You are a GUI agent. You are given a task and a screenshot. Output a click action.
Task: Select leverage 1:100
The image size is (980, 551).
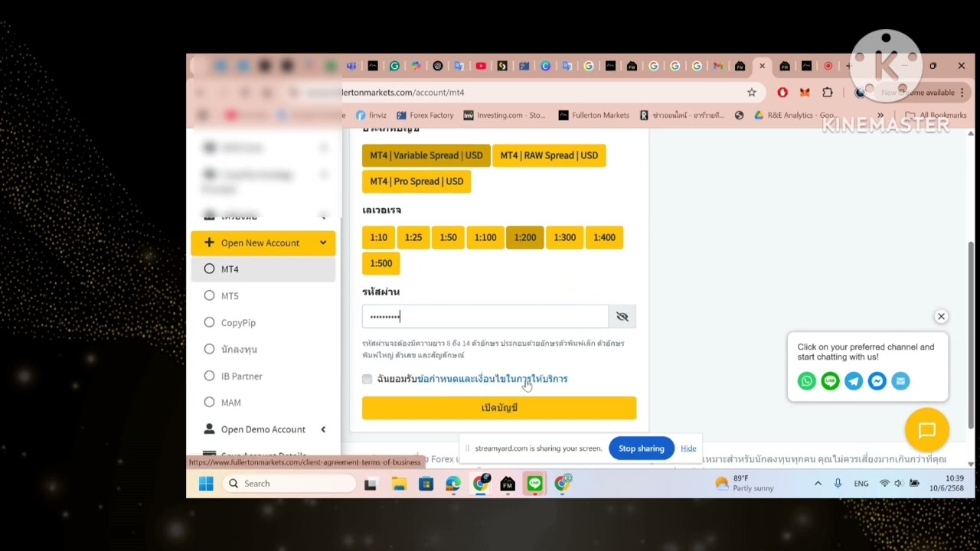[485, 237]
